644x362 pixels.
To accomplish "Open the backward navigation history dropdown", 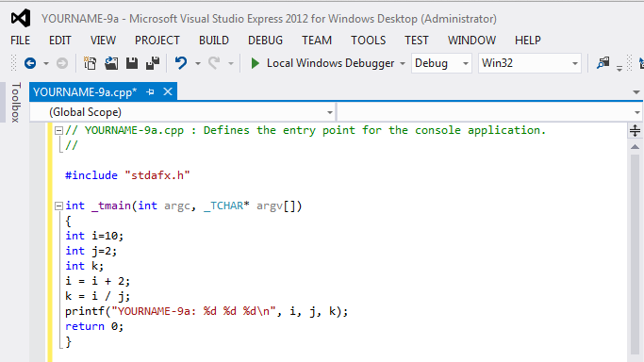I will click(x=46, y=63).
